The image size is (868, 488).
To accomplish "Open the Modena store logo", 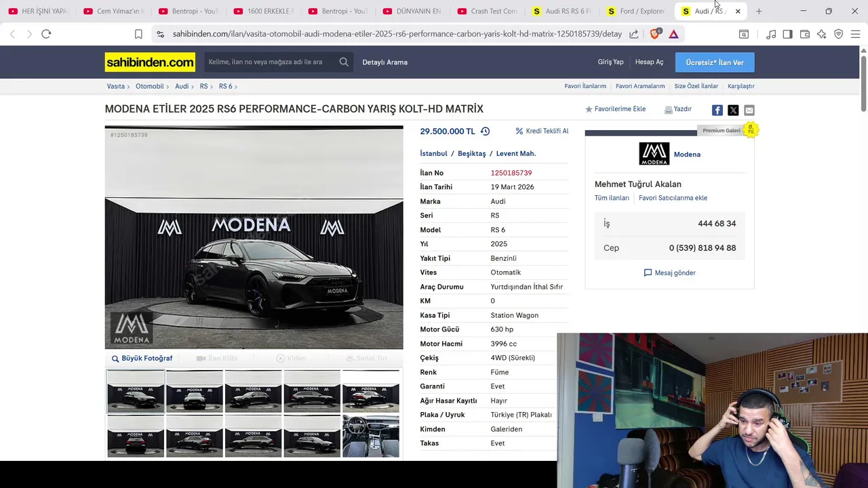I will 654,154.
